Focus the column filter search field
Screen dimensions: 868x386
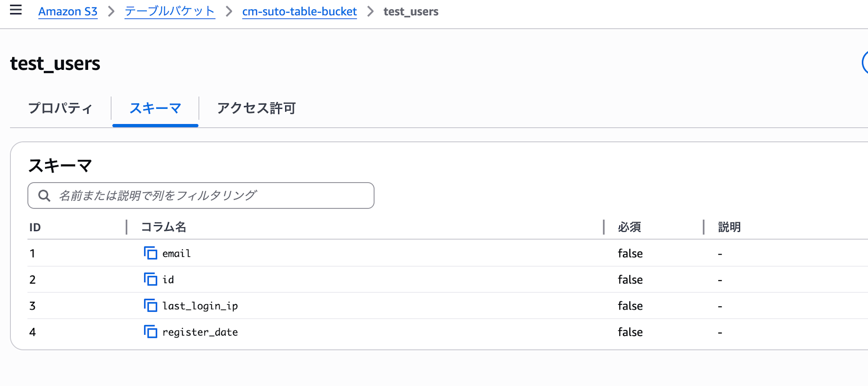coord(208,196)
